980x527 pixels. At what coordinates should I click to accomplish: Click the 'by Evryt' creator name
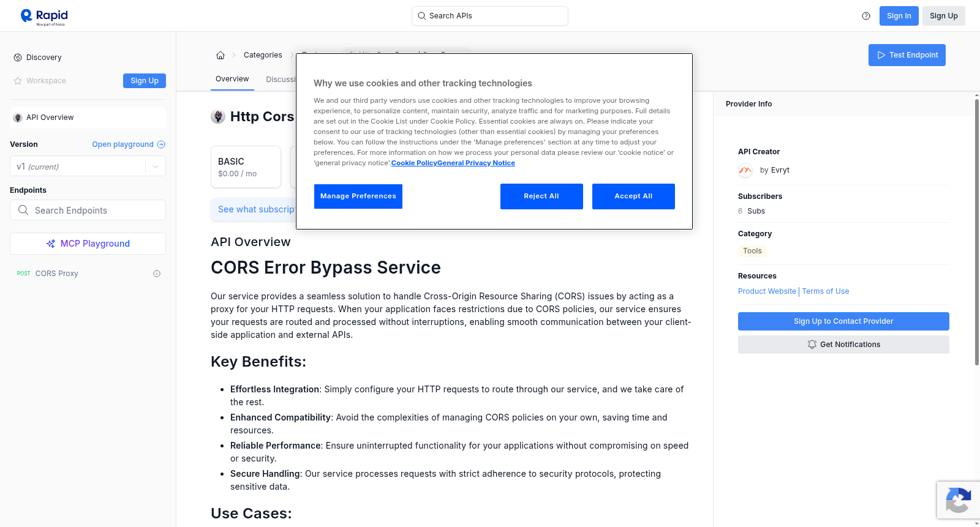[x=775, y=170]
